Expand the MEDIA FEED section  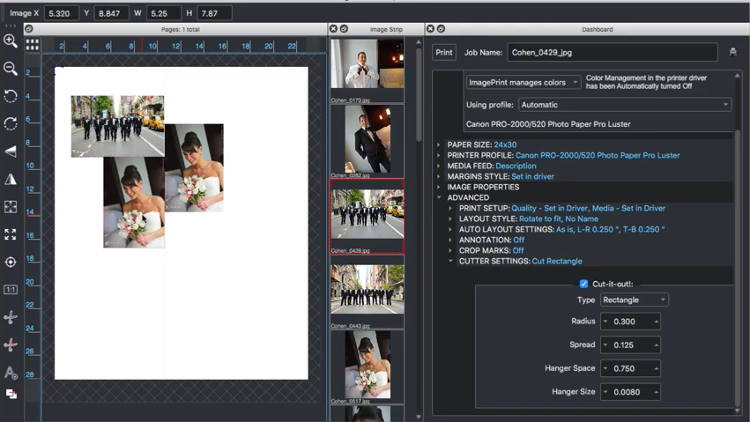tap(439, 166)
